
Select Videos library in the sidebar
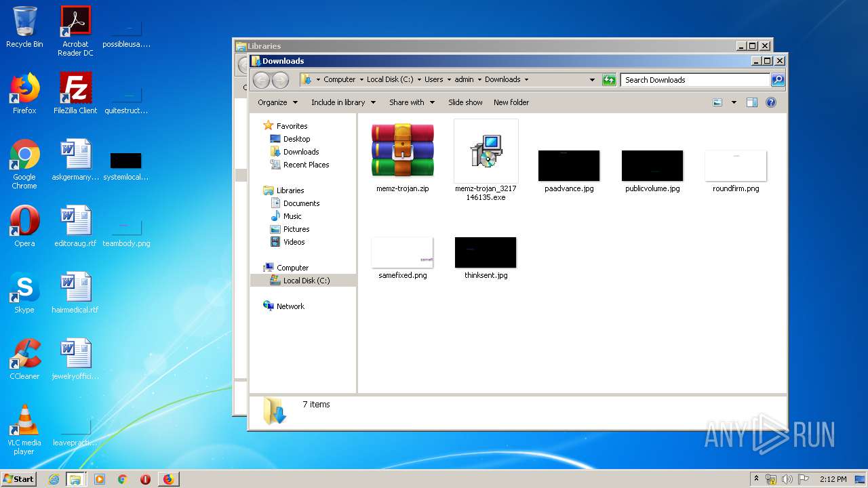pyautogui.click(x=294, y=242)
